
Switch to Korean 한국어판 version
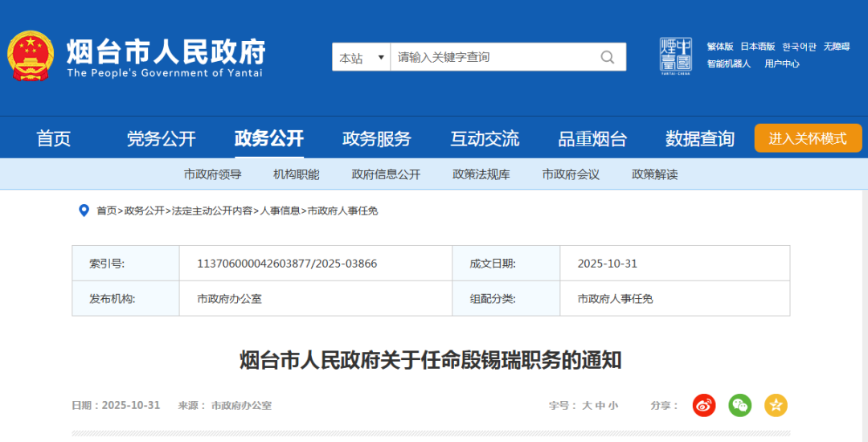(799, 47)
